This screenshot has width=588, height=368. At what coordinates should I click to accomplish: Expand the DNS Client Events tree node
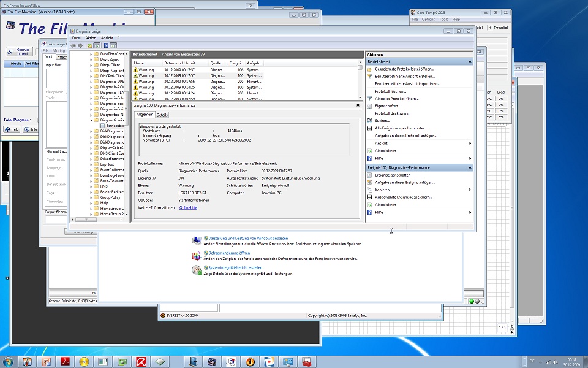point(91,153)
